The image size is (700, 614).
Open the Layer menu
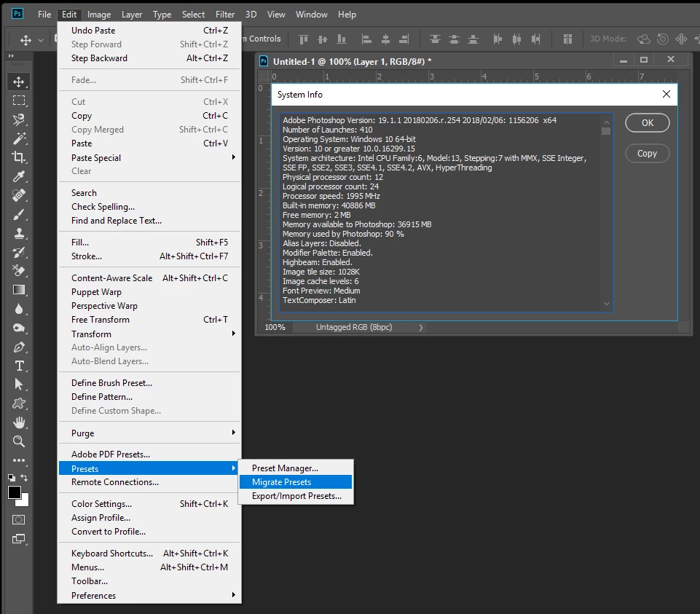132,15
